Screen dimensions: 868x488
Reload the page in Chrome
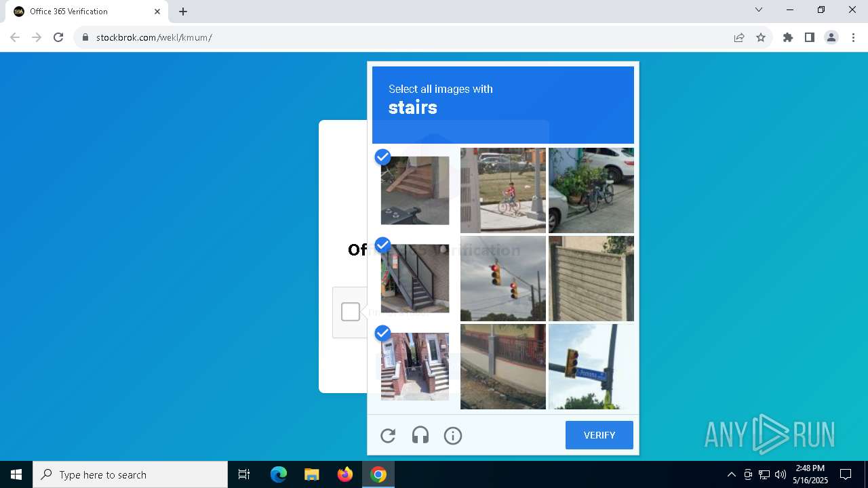tap(58, 37)
